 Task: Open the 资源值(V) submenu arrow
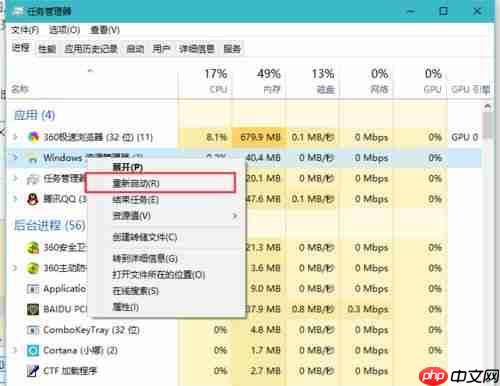(x=235, y=216)
